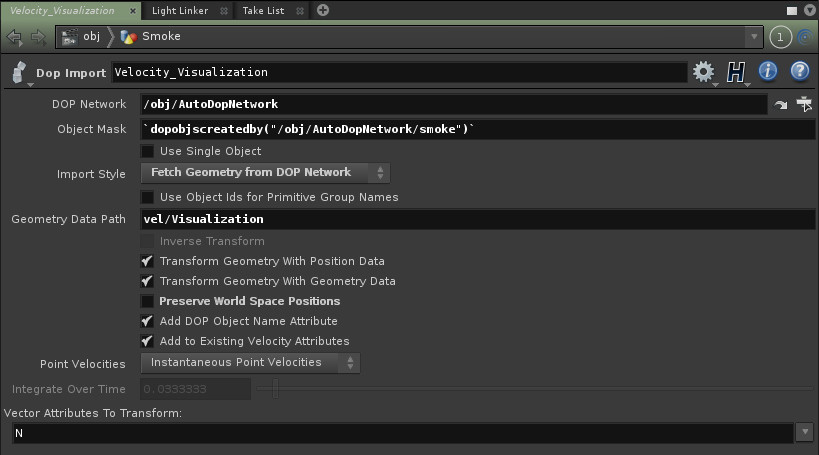Close the Velocity_Visualization tab
Screen dimensions: 819x455
coord(133,10)
